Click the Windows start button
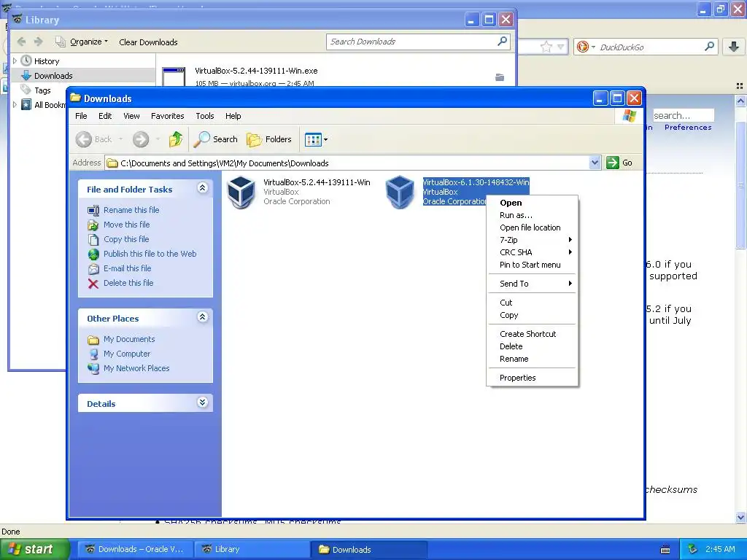The width and height of the screenshot is (747, 560). pyautogui.click(x=34, y=549)
